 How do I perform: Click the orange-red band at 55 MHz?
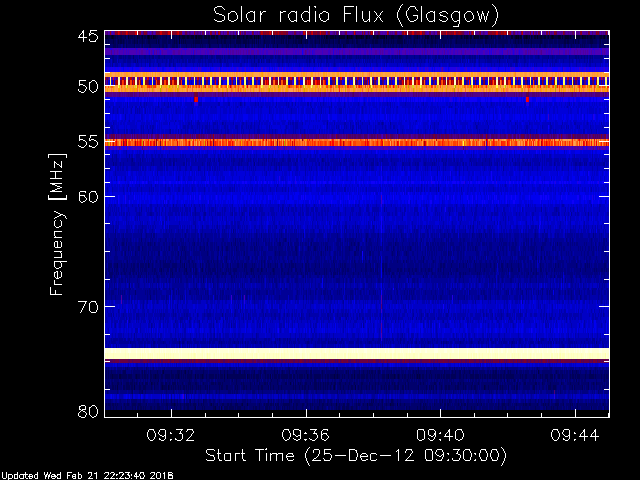click(x=357, y=142)
